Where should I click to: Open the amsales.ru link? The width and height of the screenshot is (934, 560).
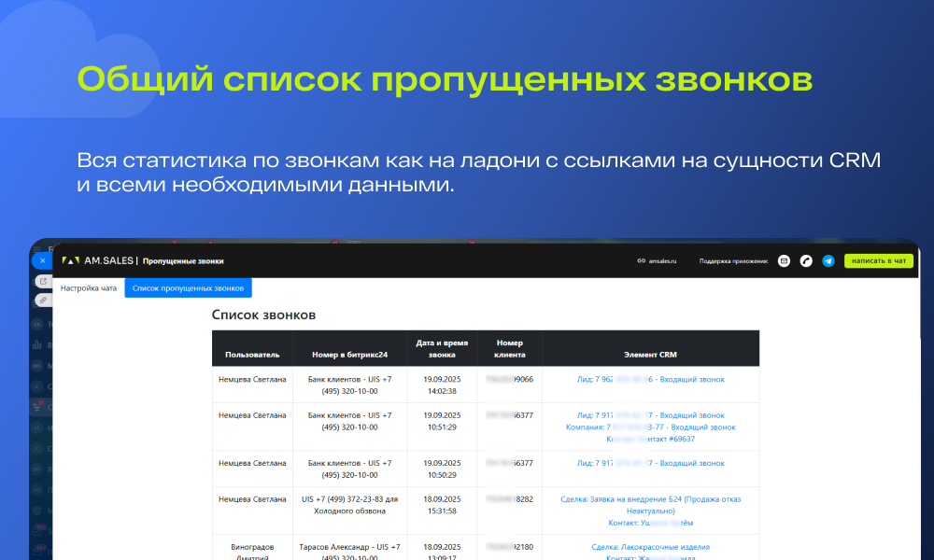tap(662, 261)
